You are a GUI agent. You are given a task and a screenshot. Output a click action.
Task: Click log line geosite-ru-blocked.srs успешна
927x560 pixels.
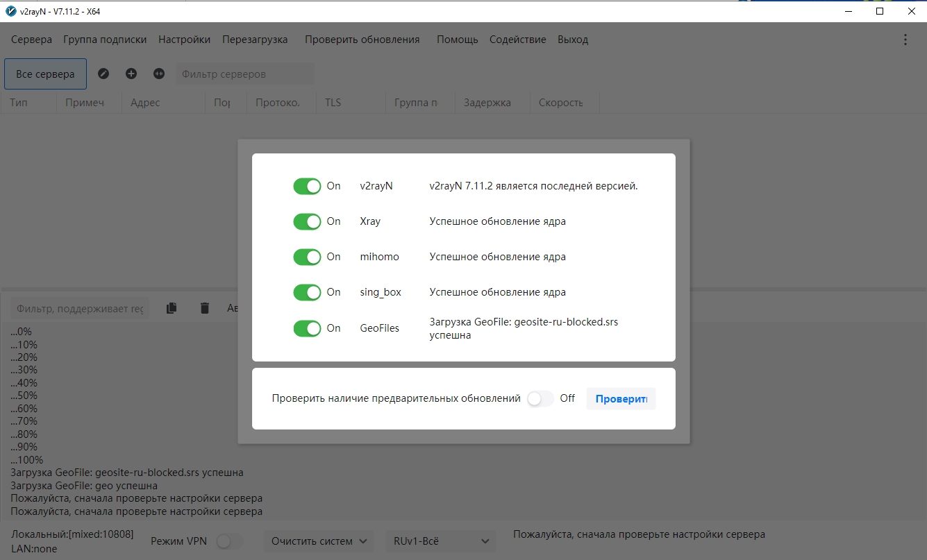(127, 473)
